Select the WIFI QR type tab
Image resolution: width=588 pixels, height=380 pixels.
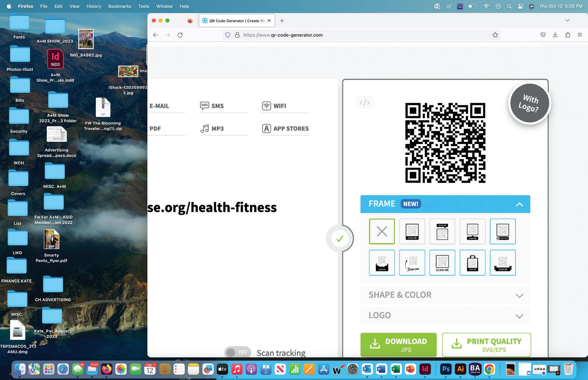pos(285,106)
